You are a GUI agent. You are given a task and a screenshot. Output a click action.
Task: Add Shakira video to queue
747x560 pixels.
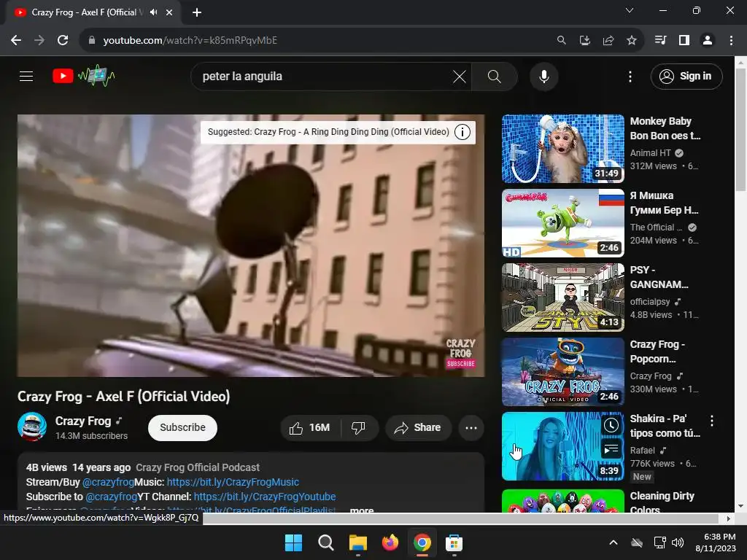click(x=611, y=448)
